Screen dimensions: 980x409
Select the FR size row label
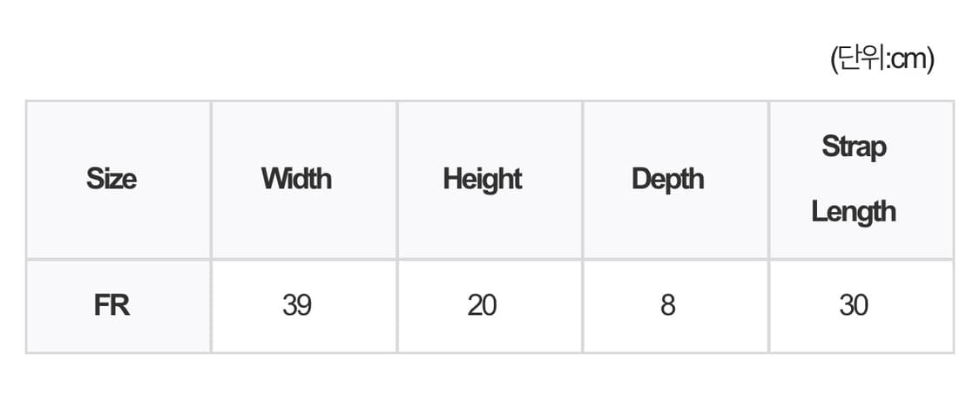coord(112,306)
